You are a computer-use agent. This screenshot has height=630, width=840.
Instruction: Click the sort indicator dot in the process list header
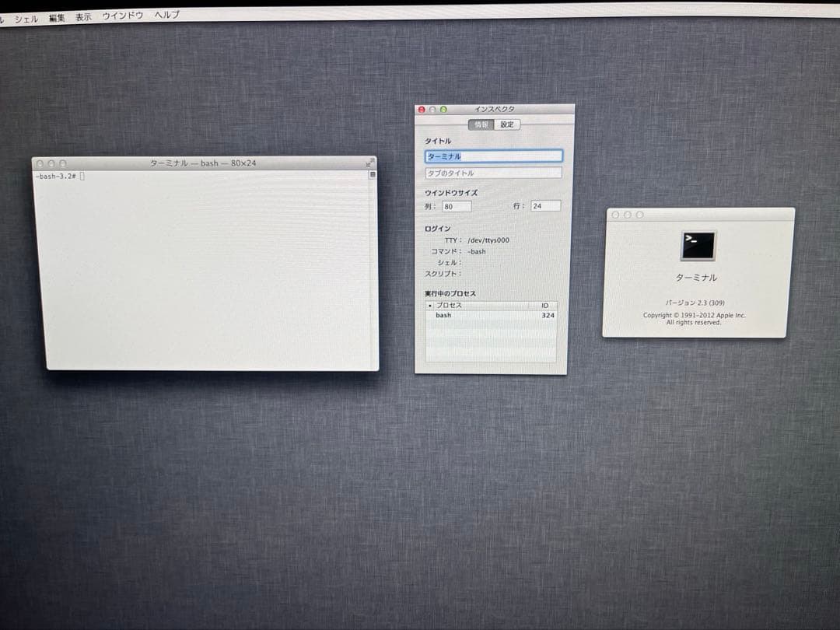(x=430, y=305)
